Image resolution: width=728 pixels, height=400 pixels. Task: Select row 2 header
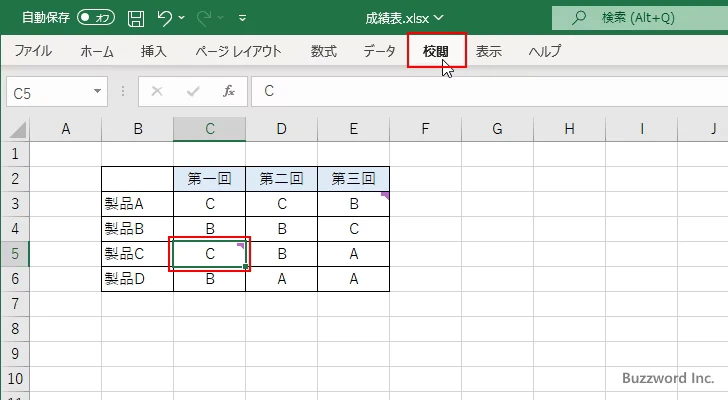click(15, 179)
